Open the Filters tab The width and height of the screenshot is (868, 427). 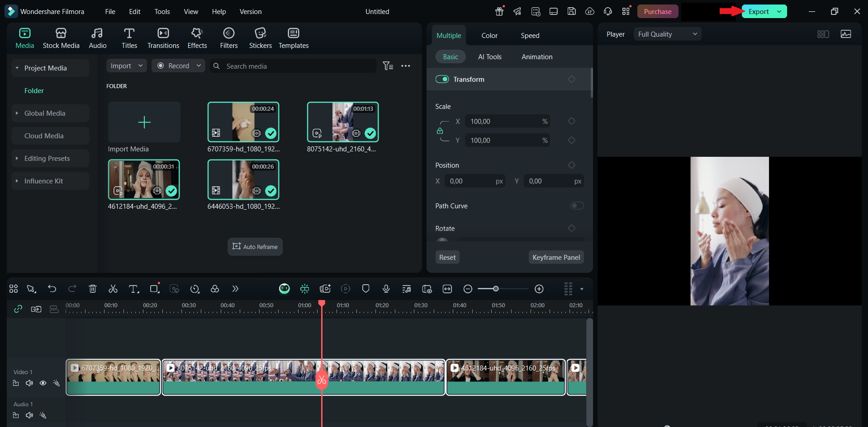pyautogui.click(x=229, y=38)
